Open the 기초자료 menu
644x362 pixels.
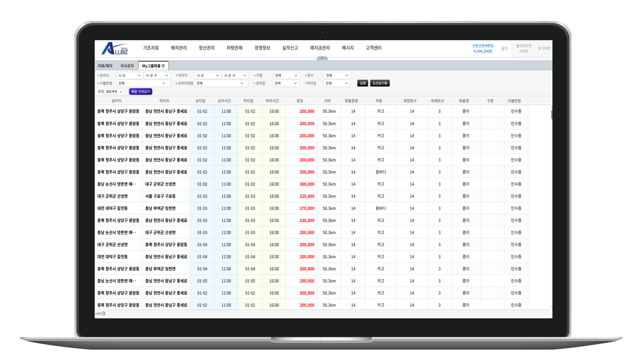tap(151, 48)
